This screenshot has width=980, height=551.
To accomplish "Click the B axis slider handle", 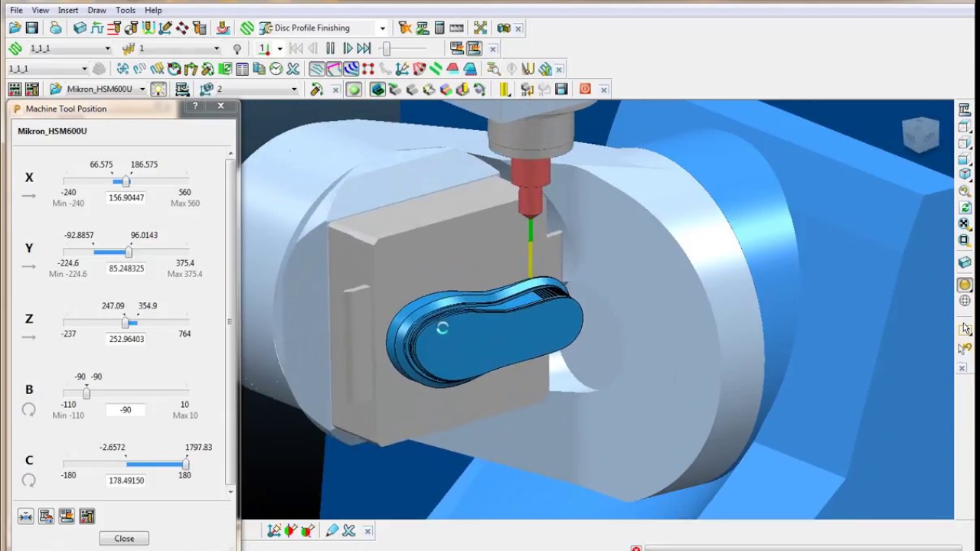I will pos(86,393).
